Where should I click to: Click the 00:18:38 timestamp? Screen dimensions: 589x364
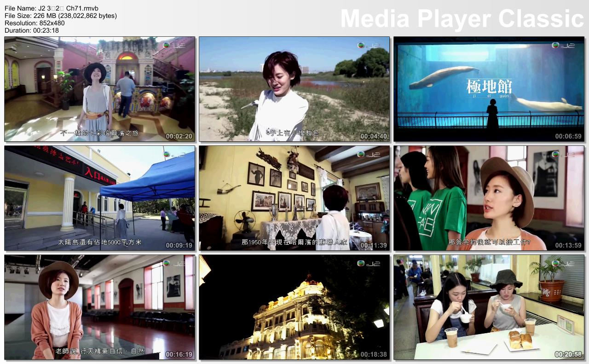tap(374, 354)
